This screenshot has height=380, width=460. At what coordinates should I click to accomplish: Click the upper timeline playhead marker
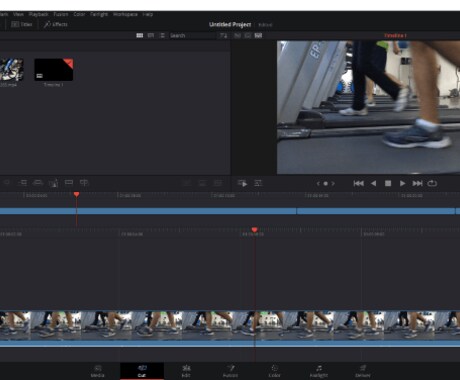(x=77, y=194)
